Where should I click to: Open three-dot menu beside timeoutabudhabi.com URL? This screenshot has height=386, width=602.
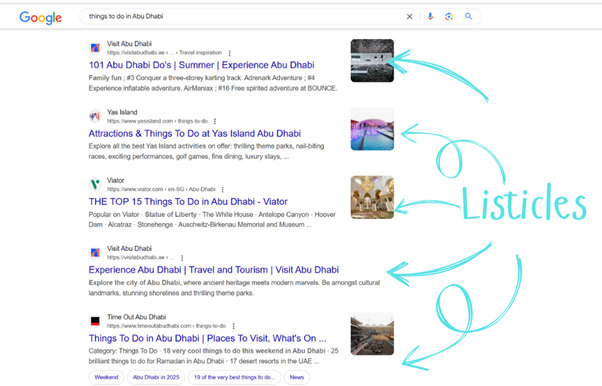[x=233, y=326]
